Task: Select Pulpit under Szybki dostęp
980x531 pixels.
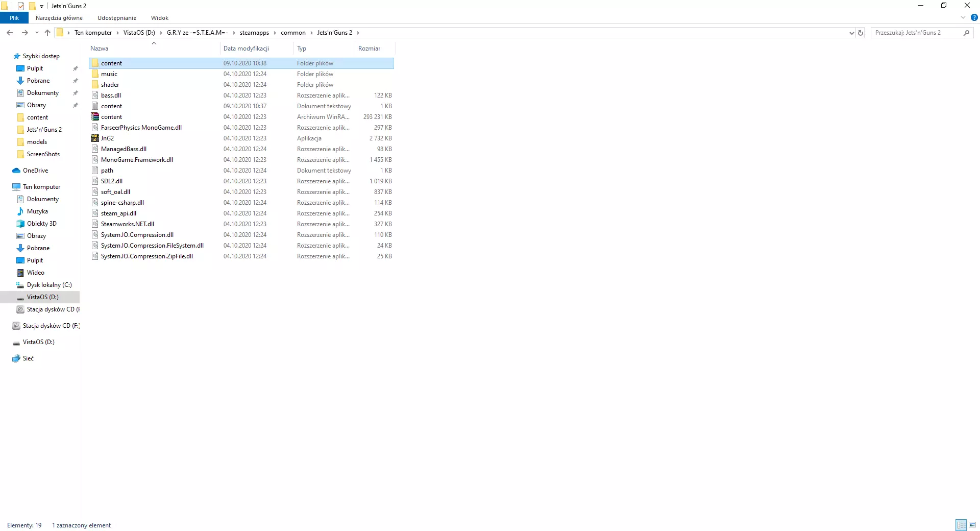Action: 35,68
